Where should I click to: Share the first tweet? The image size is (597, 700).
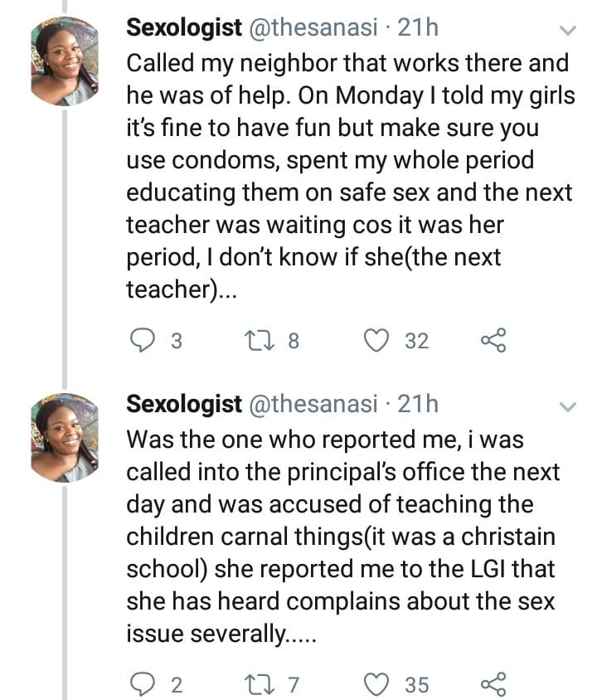[493, 341]
